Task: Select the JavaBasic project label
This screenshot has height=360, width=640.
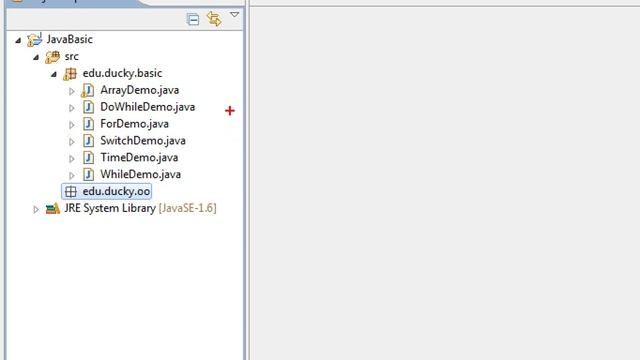Action: click(69, 39)
